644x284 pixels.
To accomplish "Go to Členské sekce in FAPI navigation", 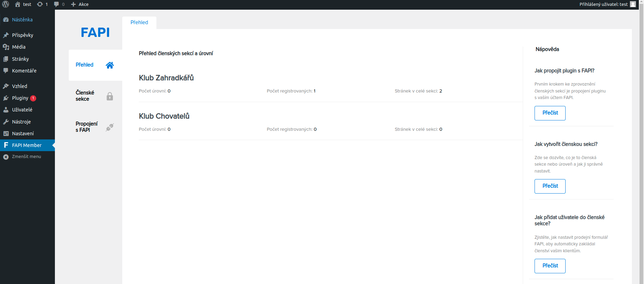I will 95,96.
